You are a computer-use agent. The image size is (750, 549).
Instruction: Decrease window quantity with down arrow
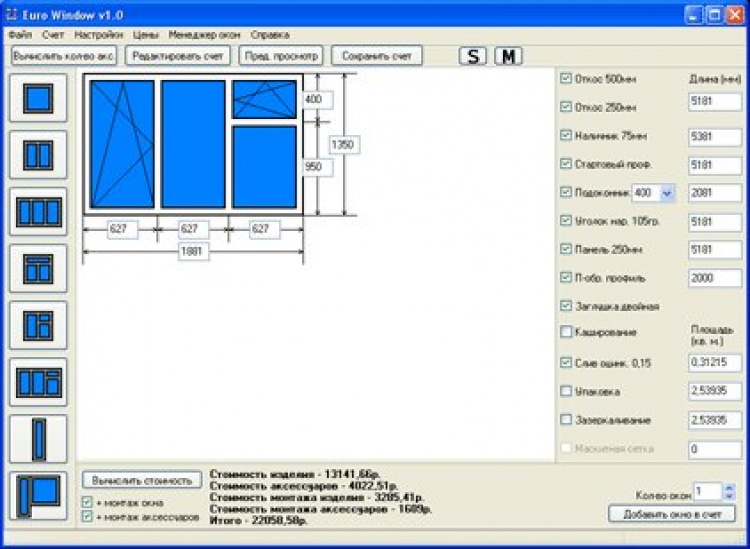(729, 496)
